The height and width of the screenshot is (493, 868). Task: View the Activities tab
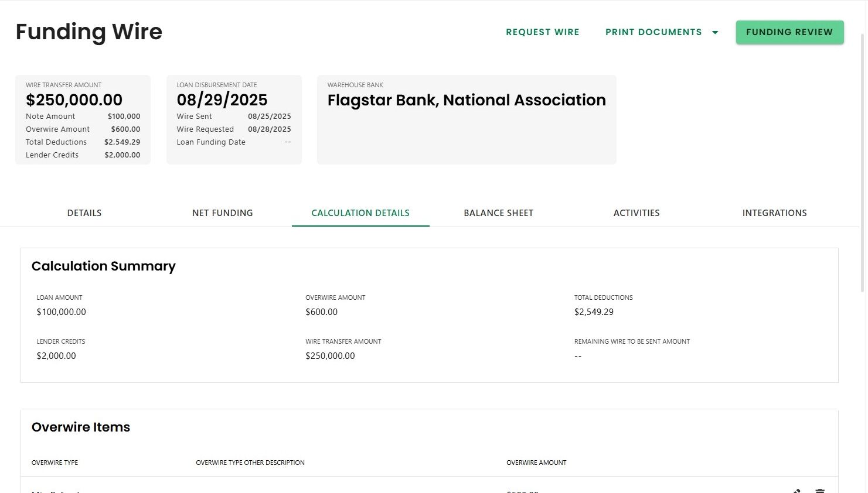[x=636, y=213]
